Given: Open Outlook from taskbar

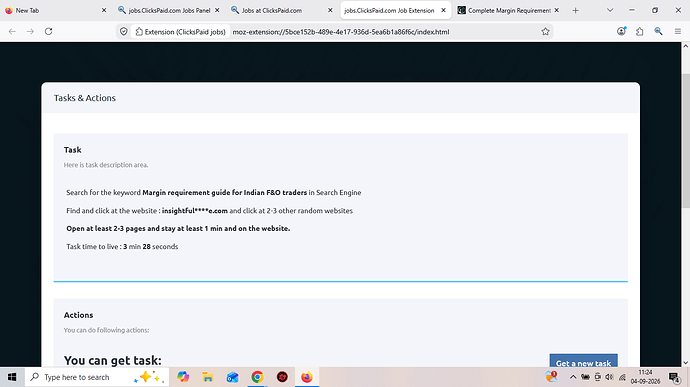Looking at the screenshot, I should click(x=232, y=377).
